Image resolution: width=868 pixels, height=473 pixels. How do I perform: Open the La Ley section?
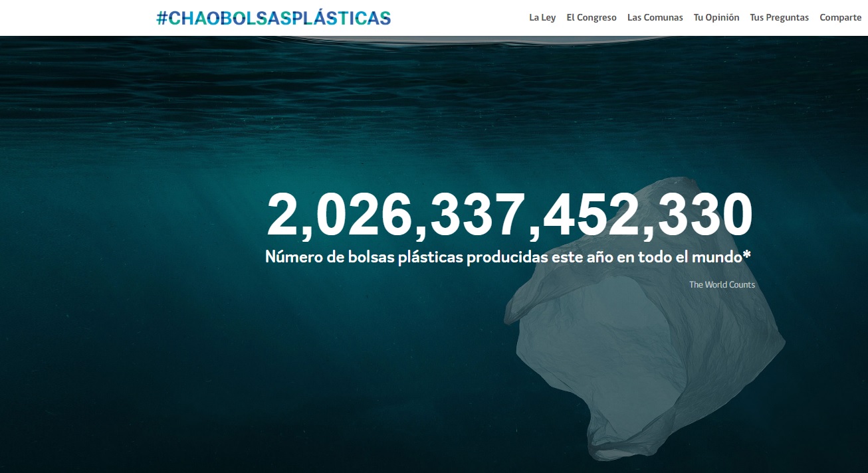542,18
